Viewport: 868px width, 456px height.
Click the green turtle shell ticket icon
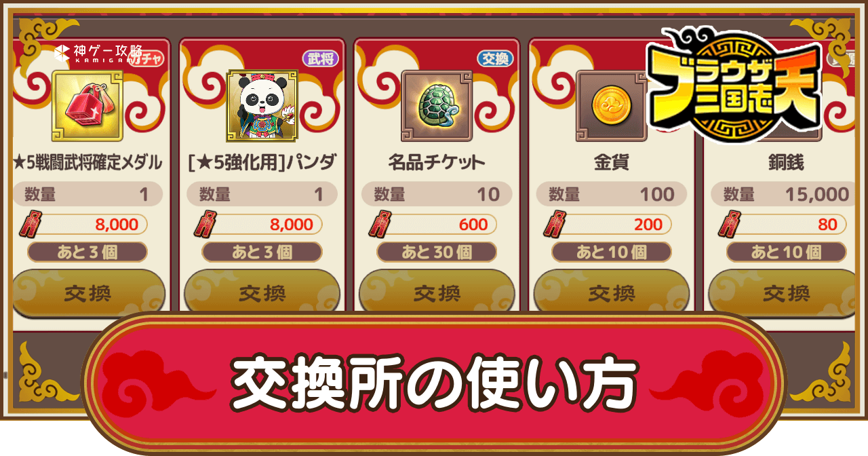437,105
